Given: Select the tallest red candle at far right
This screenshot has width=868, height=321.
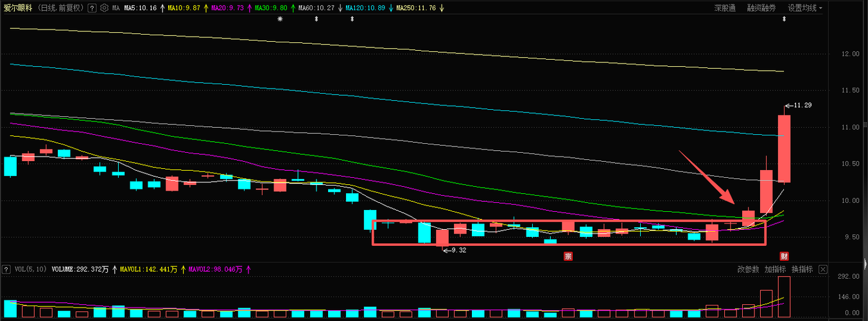Looking at the screenshot, I should (x=784, y=148).
